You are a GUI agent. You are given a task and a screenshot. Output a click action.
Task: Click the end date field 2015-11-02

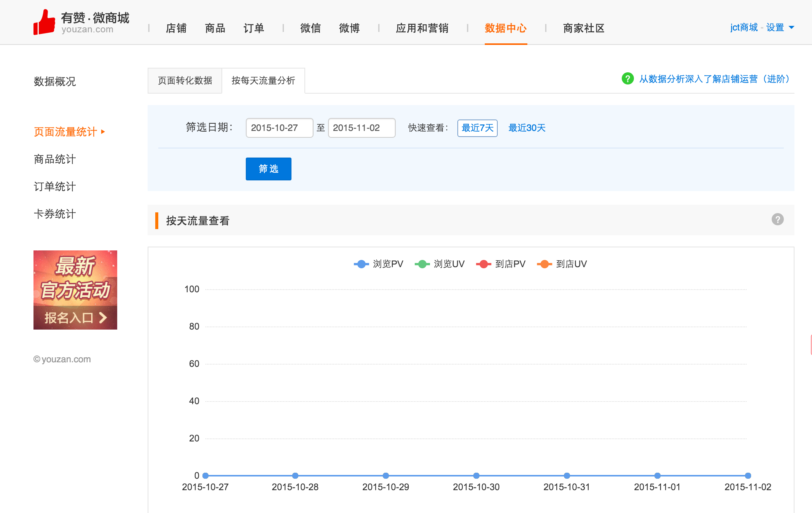pyautogui.click(x=361, y=128)
